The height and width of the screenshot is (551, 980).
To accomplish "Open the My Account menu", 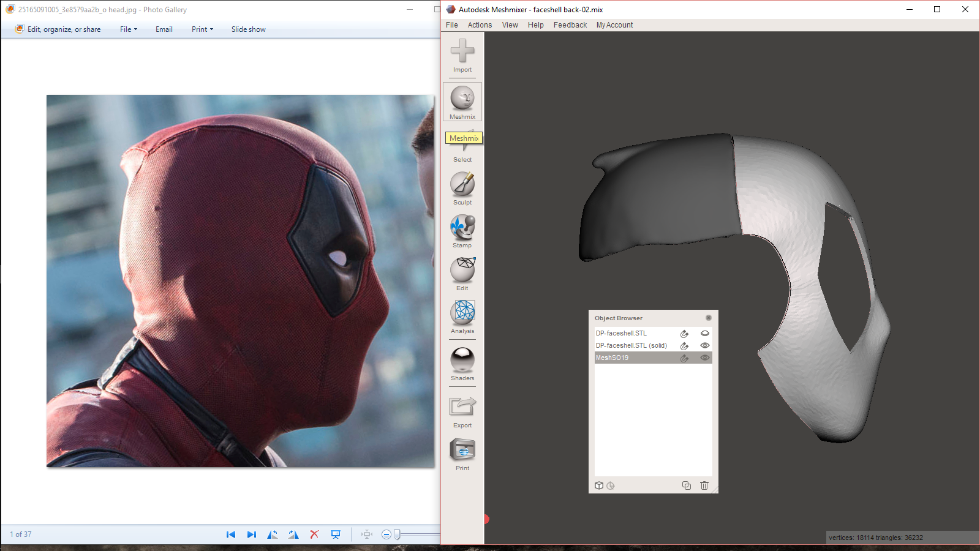I will pyautogui.click(x=615, y=25).
